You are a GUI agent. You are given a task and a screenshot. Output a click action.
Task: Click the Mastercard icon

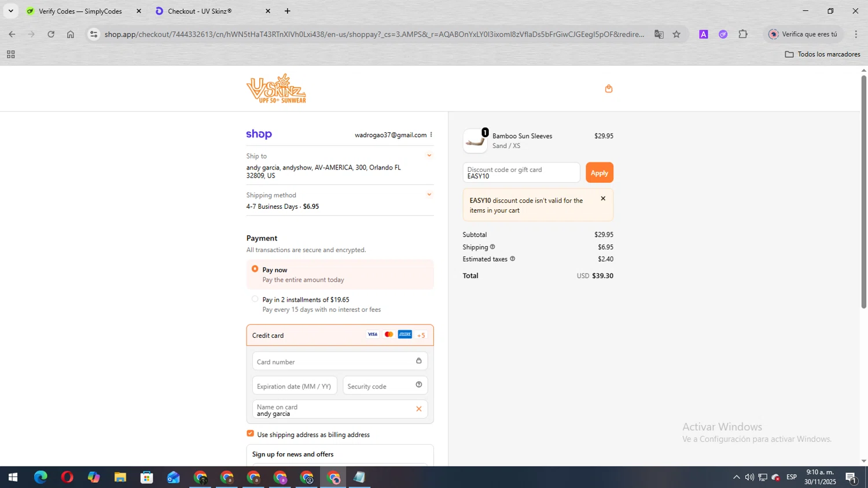click(389, 334)
